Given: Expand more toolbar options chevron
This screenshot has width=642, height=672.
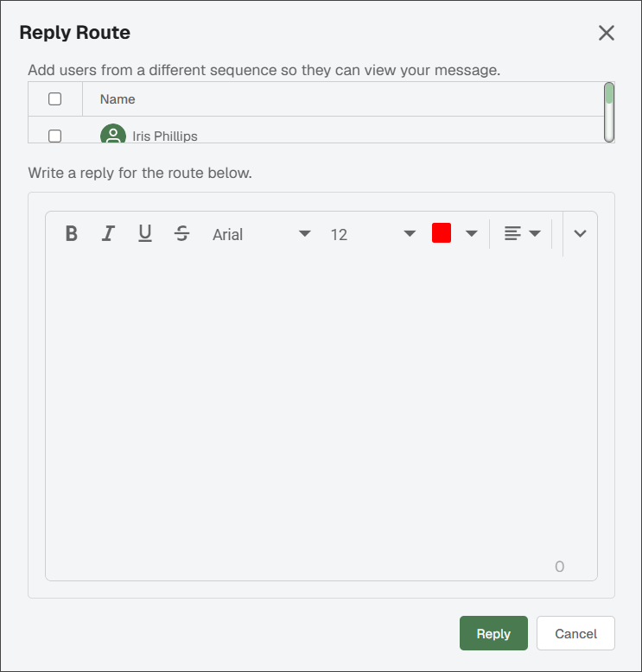Looking at the screenshot, I should point(580,233).
